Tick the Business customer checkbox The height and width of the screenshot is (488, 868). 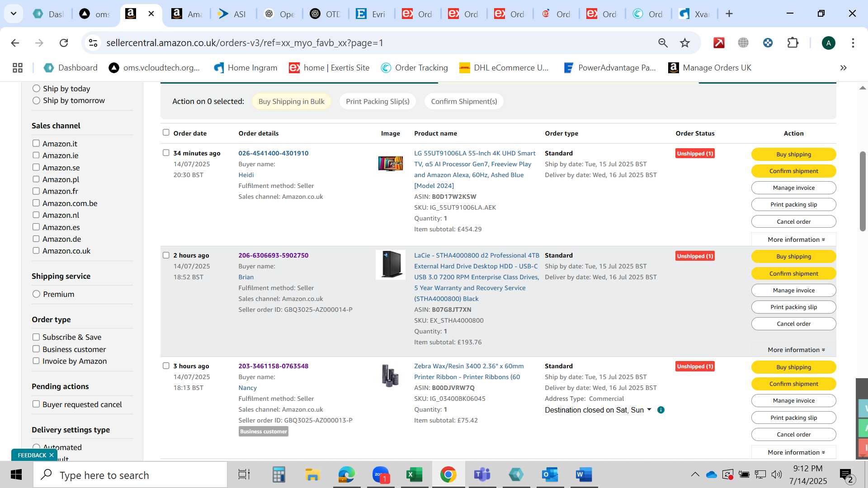pyautogui.click(x=36, y=349)
